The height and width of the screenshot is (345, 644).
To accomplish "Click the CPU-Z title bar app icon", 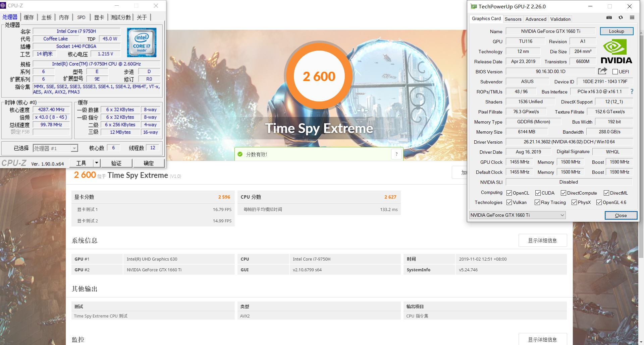I will pyautogui.click(x=3, y=5).
